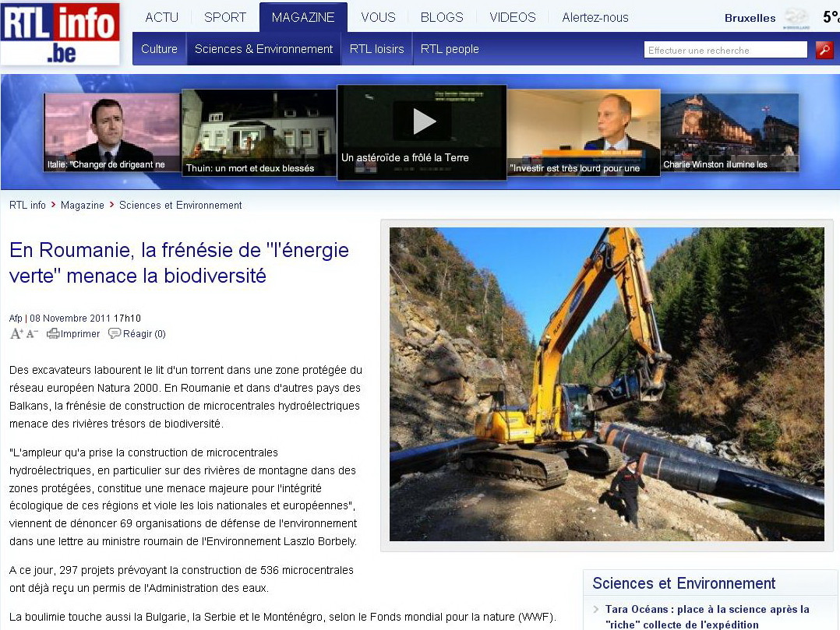
Task: Open the MAGAZINE tab
Action: click(x=302, y=16)
